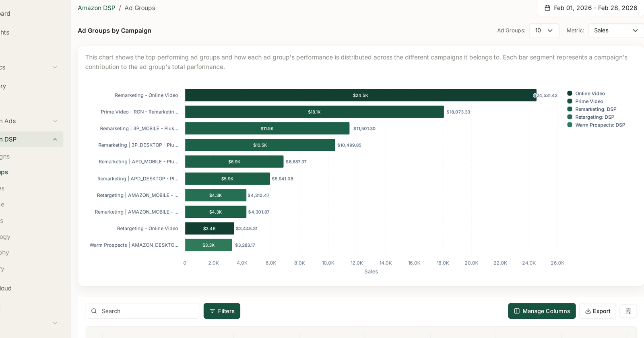Click the '$4,310.47' value label
This screenshot has width=644, height=338.
pyautogui.click(x=258, y=195)
